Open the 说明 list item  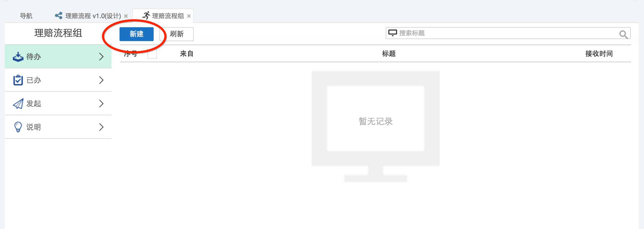(x=58, y=127)
